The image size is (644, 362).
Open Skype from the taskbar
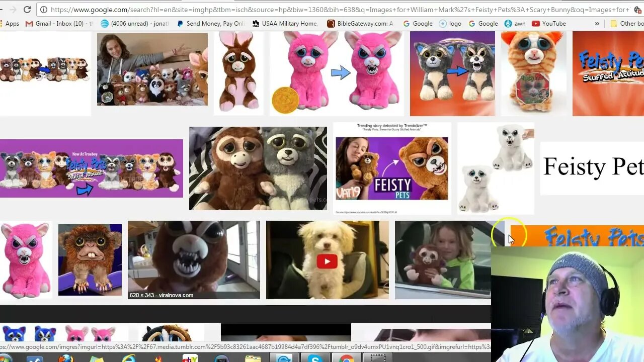[x=315, y=358]
